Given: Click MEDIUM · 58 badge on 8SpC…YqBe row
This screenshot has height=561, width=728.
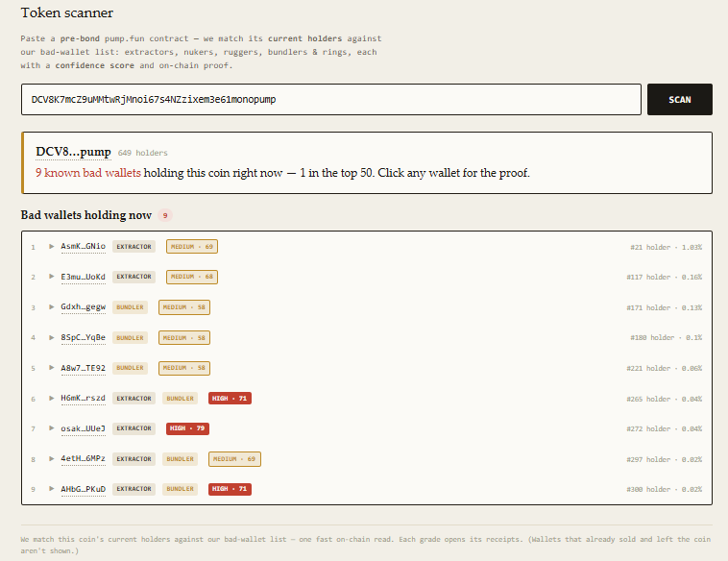Looking at the screenshot, I should (184, 337).
